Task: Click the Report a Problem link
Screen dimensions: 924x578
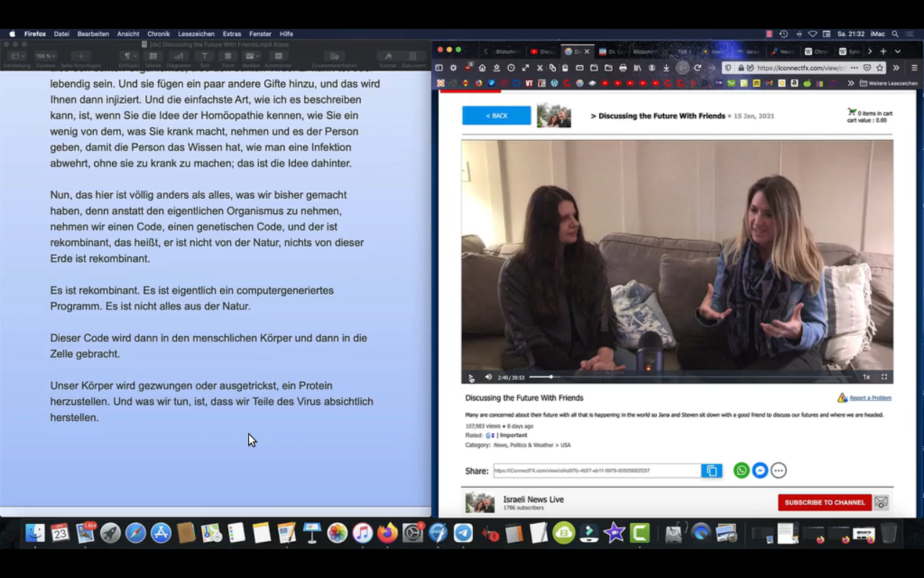Action: [870, 398]
